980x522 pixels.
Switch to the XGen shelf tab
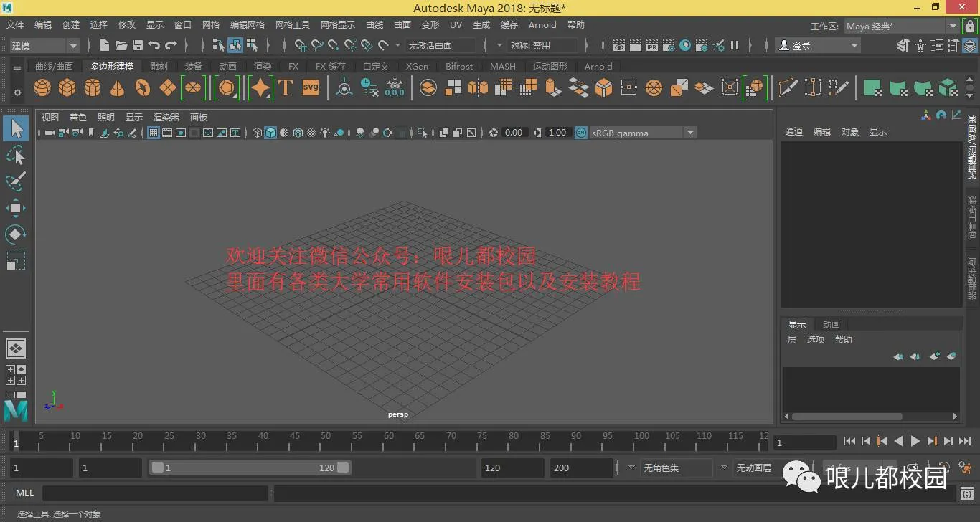(x=417, y=66)
